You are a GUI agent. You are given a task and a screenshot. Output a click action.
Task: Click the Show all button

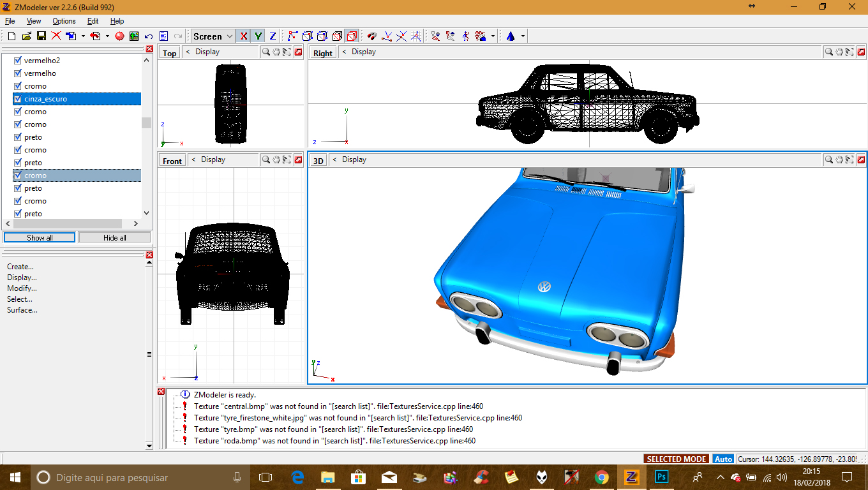(40, 237)
